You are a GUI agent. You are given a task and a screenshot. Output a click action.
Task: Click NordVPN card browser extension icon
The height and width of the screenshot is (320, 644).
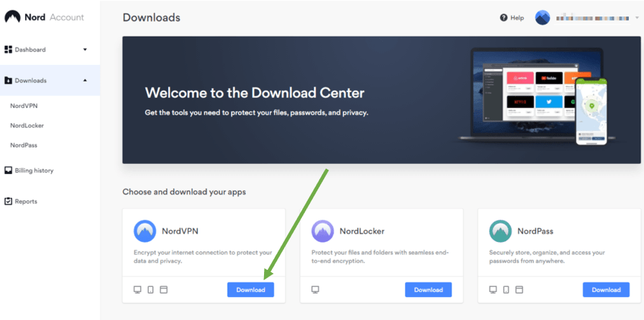164,290
